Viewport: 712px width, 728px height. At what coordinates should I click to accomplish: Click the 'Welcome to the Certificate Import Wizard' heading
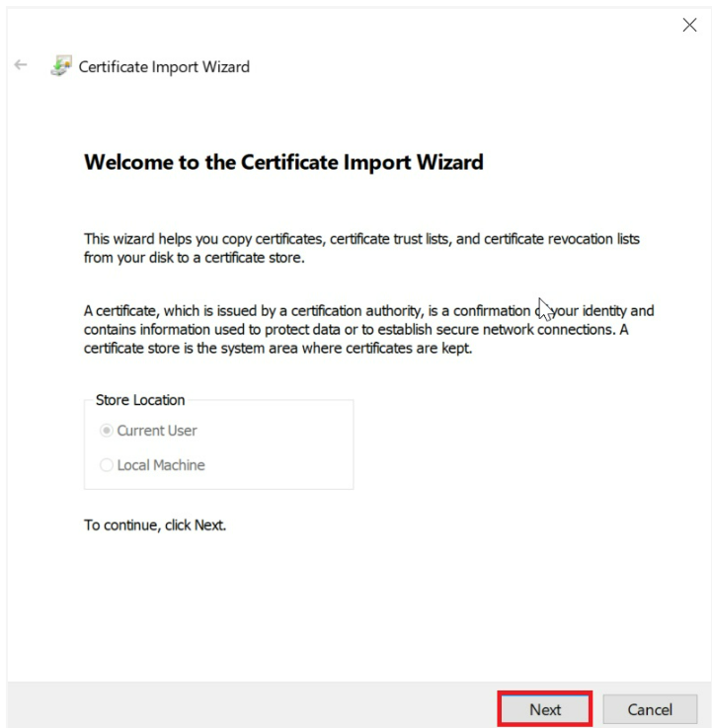coord(283,162)
